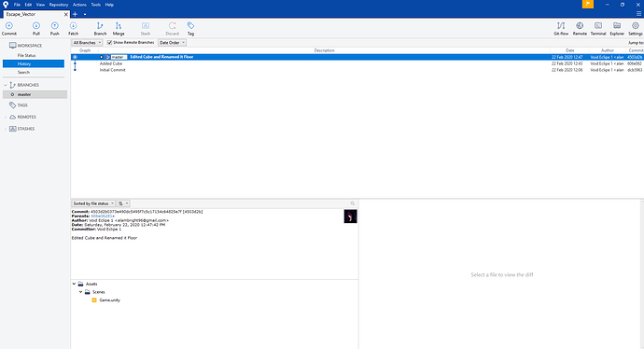Click the Game.unity file status icon
This screenshot has height=349, width=644.
[94, 300]
